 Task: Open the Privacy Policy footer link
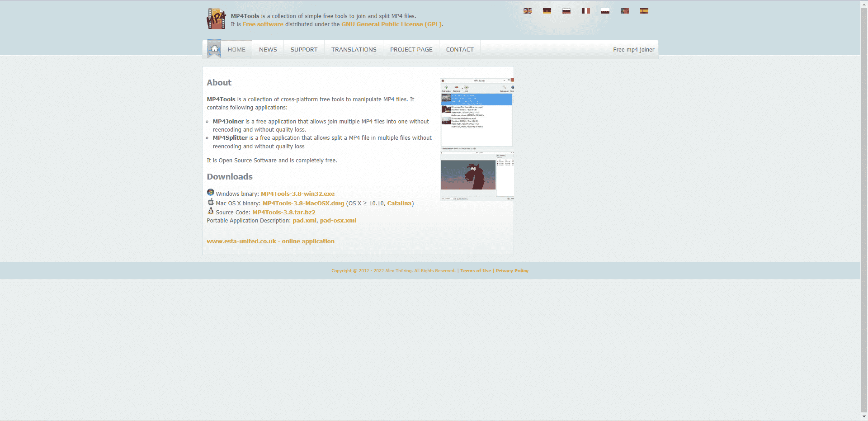pos(512,271)
